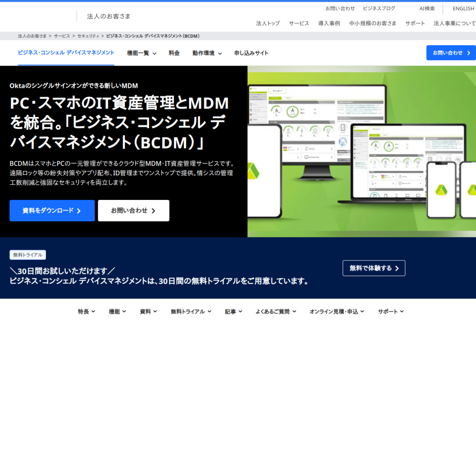
Task: Expand 動作環境 dropdown
Action: tap(207, 53)
